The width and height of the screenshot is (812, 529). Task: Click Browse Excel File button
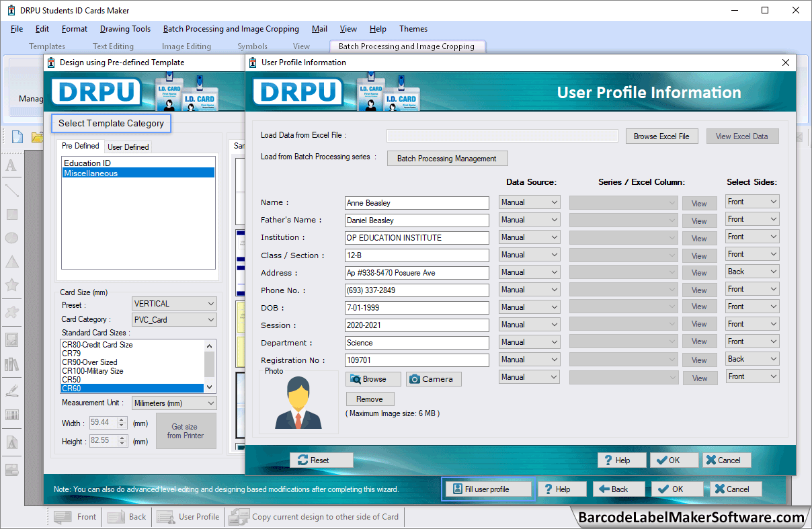[x=661, y=136]
